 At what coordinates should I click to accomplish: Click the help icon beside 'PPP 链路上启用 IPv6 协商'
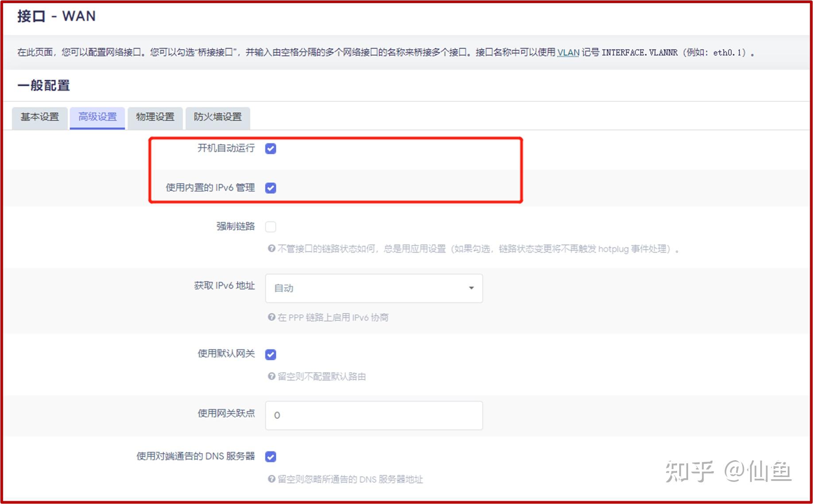[271, 317]
